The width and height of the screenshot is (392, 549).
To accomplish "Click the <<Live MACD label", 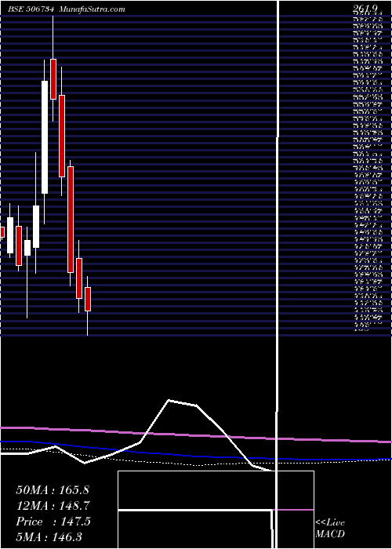I will [330, 529].
